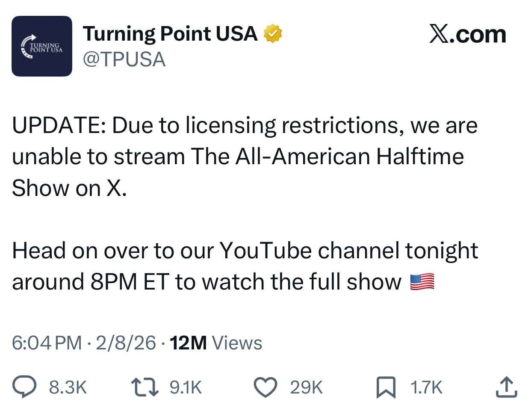Image resolution: width=531 pixels, height=420 pixels.
Task: Share the post via the upload arrow icon
Action: [x=507, y=387]
